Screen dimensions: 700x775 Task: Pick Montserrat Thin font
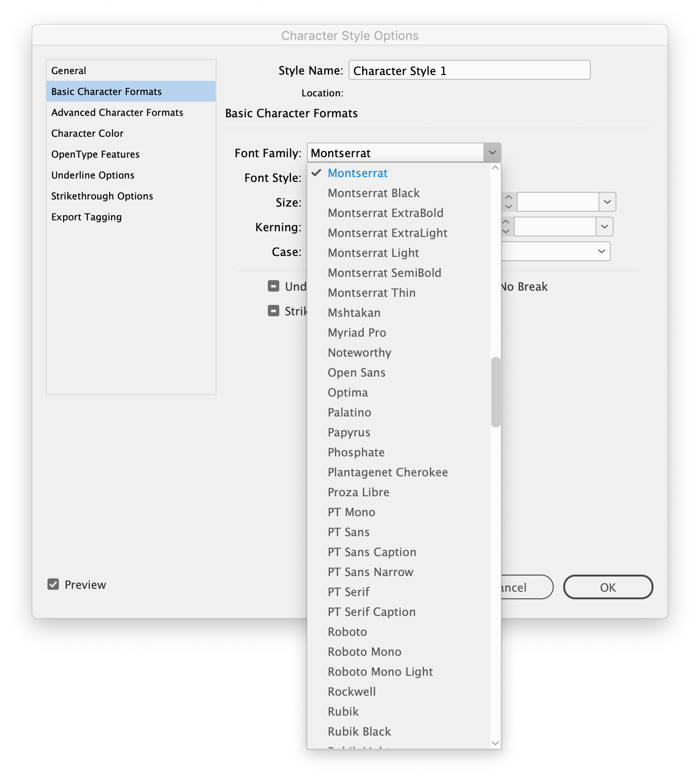pyautogui.click(x=398, y=293)
